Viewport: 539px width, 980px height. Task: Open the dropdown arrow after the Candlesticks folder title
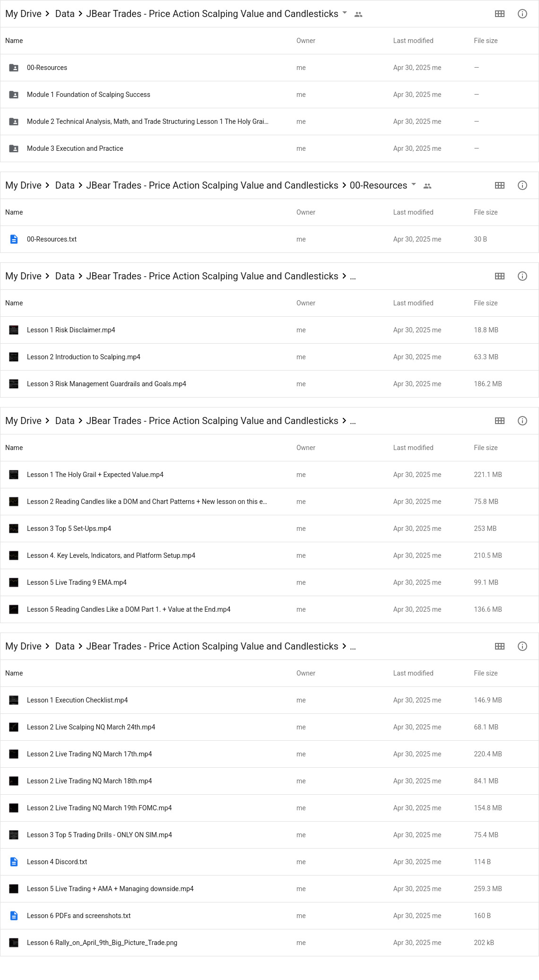[345, 13]
